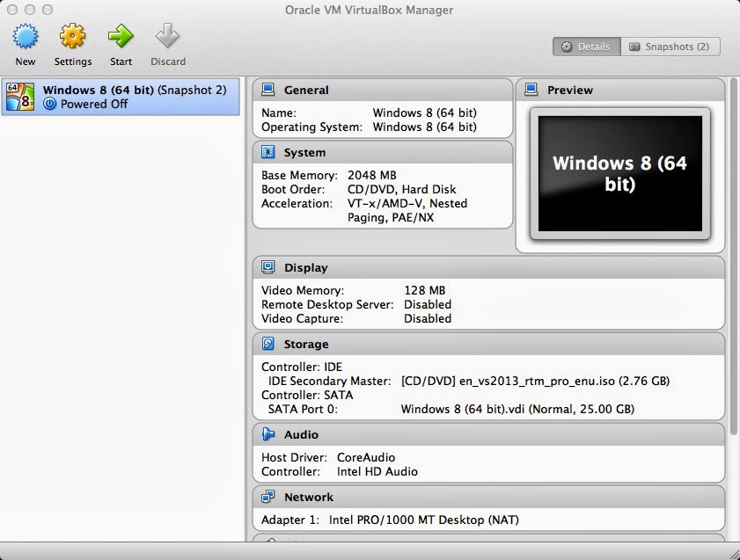Viewport: 740px width, 560px height.
Task: Click Video Capture Disabled value
Action: tap(428, 318)
